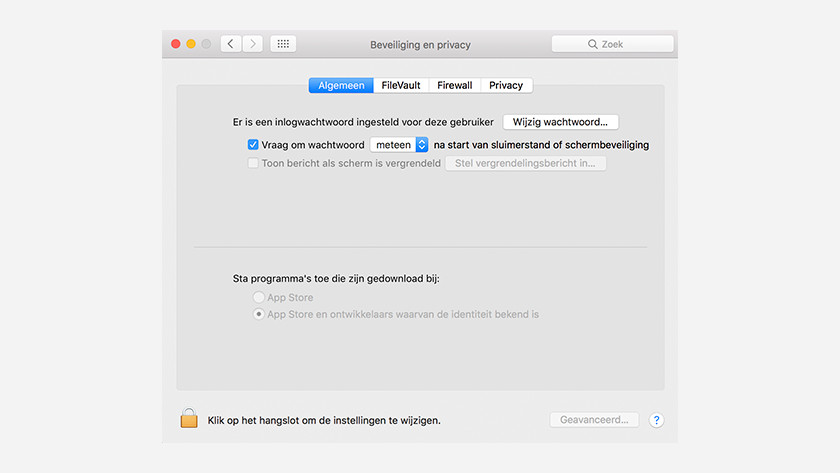Screen dimensions: 840x473
Task: Open the Firewall tab
Action: (455, 85)
